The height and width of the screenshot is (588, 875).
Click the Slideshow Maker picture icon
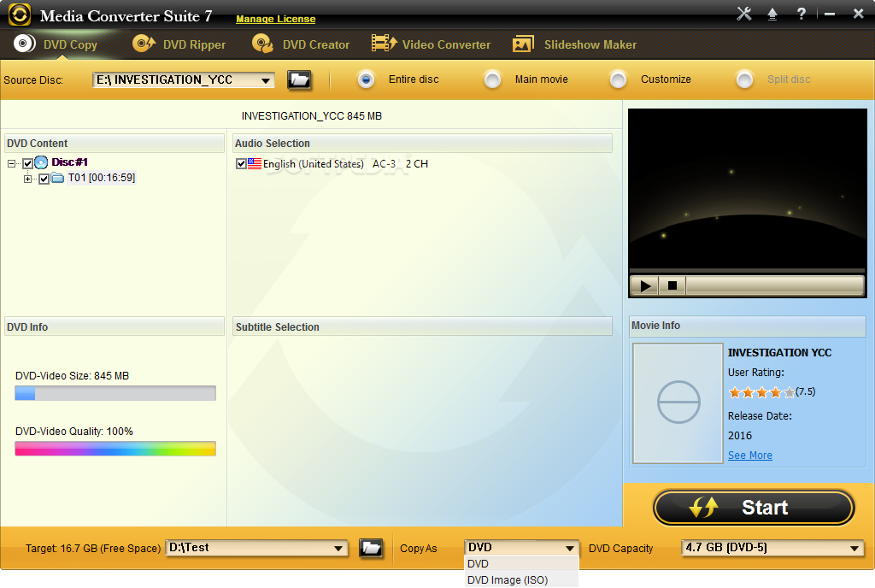pyautogui.click(x=523, y=44)
